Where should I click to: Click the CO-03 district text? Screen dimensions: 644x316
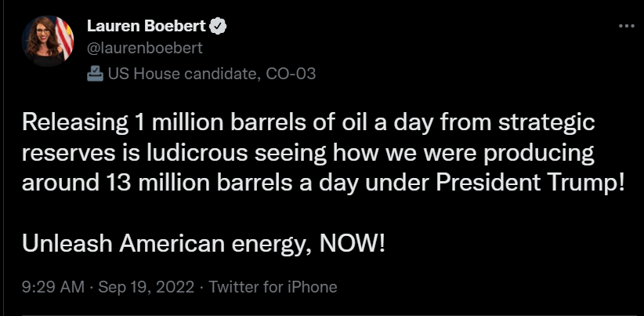291,74
